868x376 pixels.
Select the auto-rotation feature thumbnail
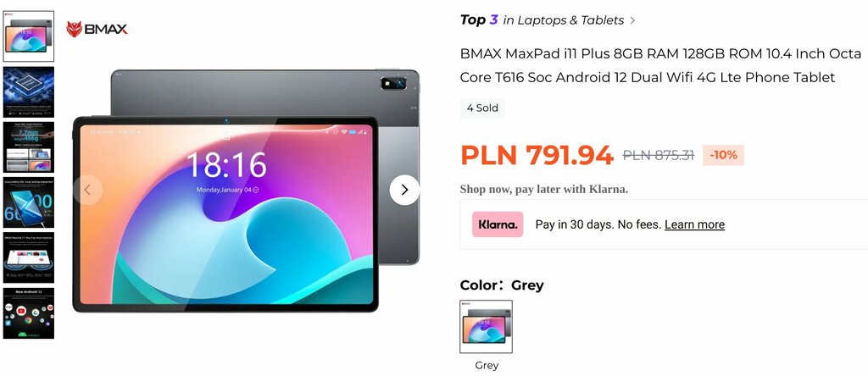(29, 257)
